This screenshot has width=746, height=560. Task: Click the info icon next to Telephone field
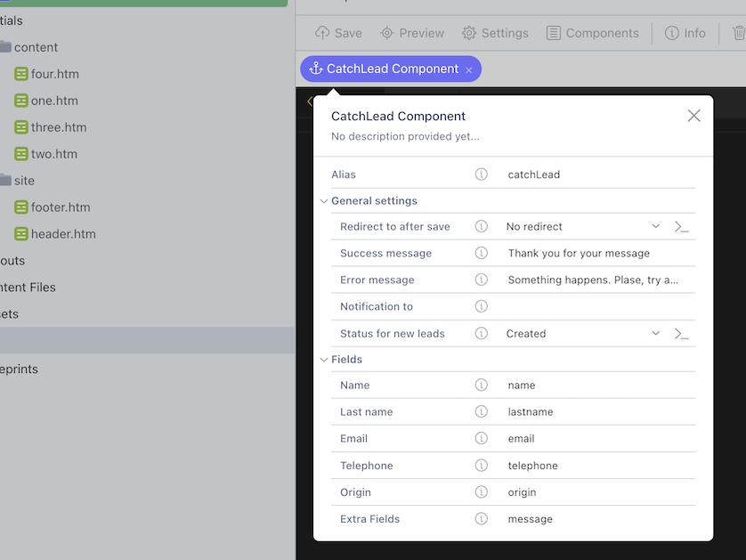click(x=481, y=466)
